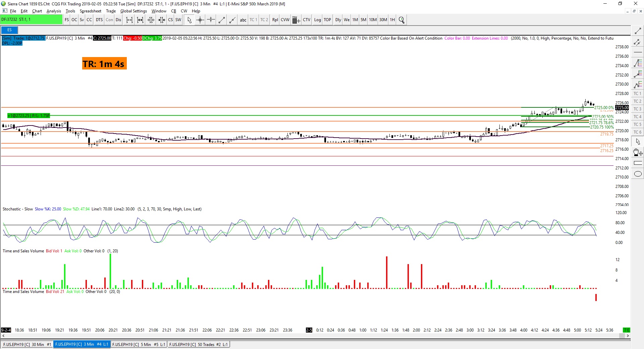Viewport: 644px width, 349px height.
Task: Select the parallel lines tool in right toolbar
Action: (x=638, y=42)
